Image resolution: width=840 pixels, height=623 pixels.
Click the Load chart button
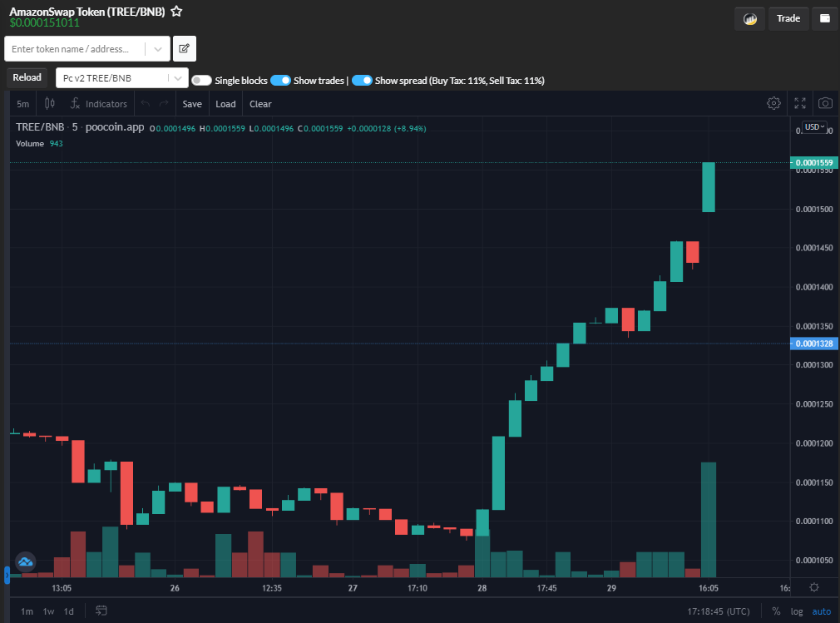(225, 104)
